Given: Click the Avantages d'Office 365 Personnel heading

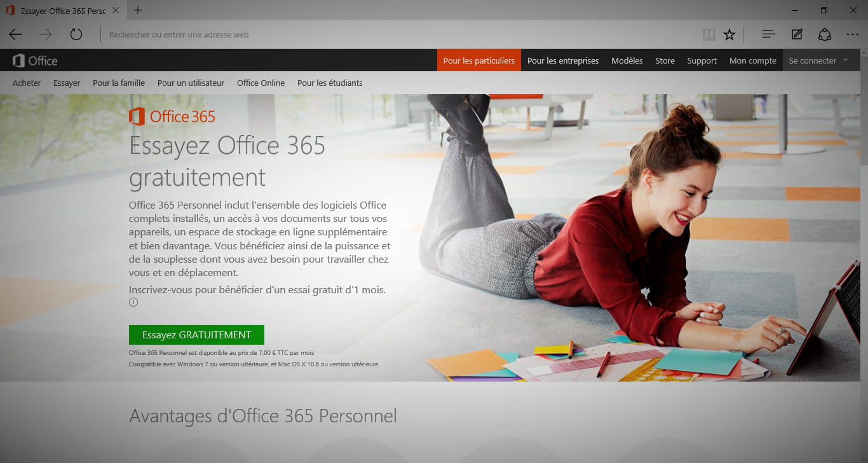Looking at the screenshot, I should 263,416.
